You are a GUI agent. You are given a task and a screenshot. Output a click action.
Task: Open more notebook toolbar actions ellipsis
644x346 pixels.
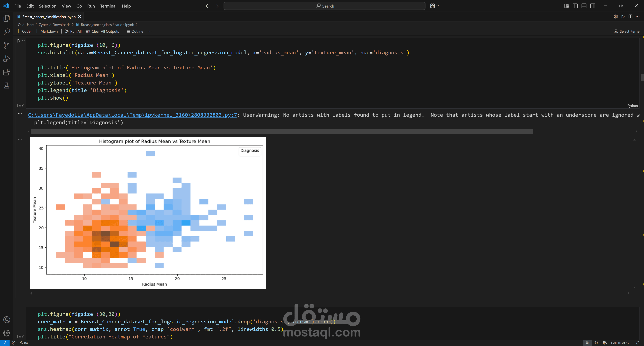point(149,31)
